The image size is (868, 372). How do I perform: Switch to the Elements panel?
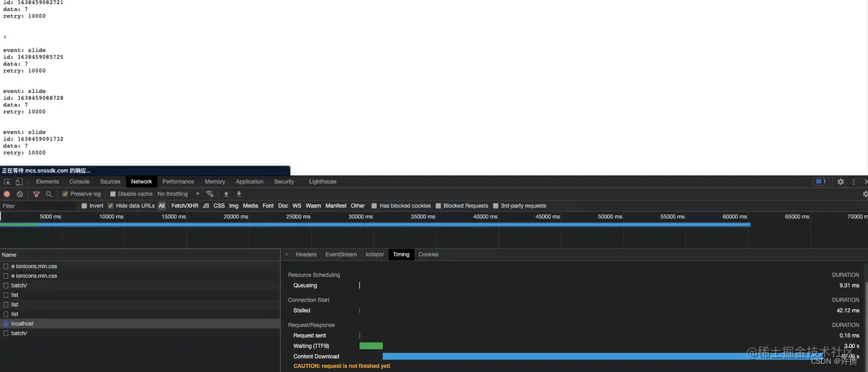pyautogui.click(x=47, y=182)
